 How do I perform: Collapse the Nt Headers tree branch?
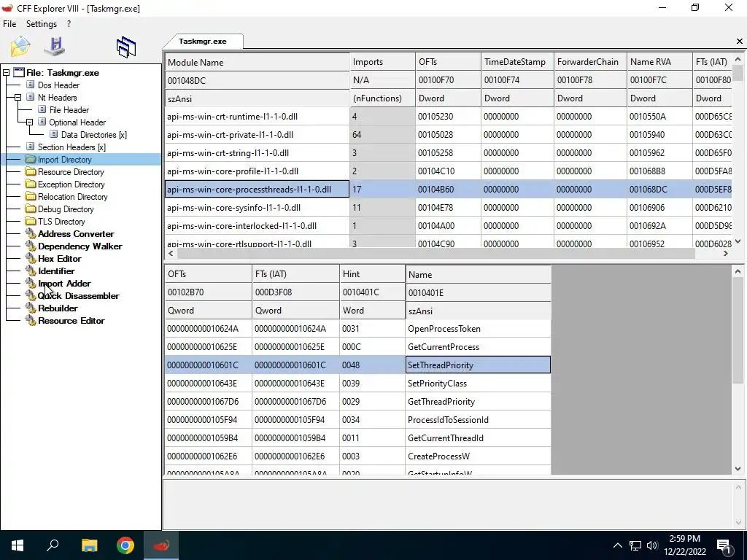click(18, 98)
